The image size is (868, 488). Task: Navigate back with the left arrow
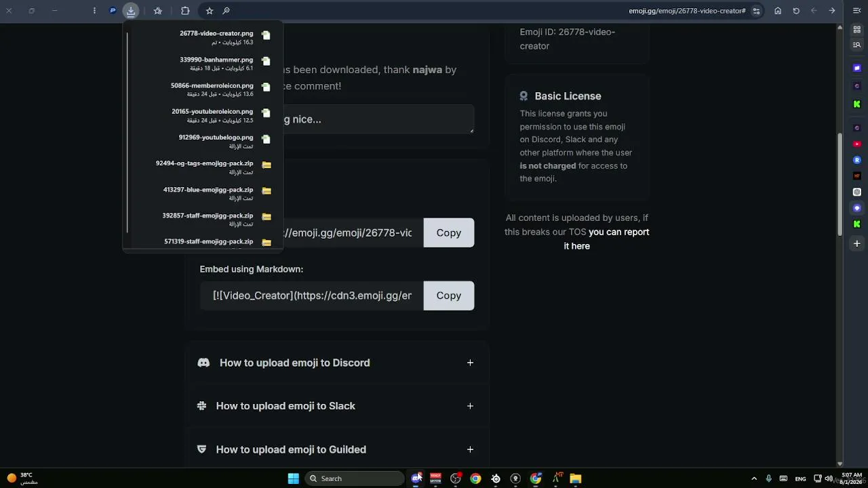click(814, 11)
